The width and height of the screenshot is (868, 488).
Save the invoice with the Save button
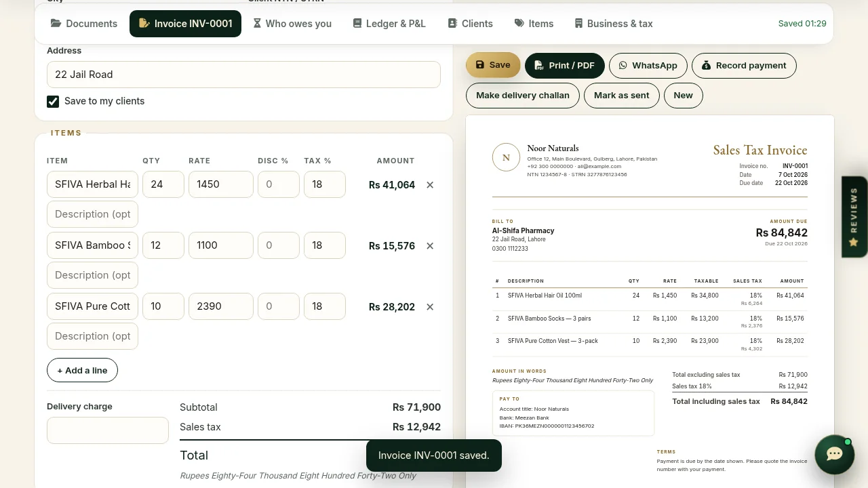(493, 65)
